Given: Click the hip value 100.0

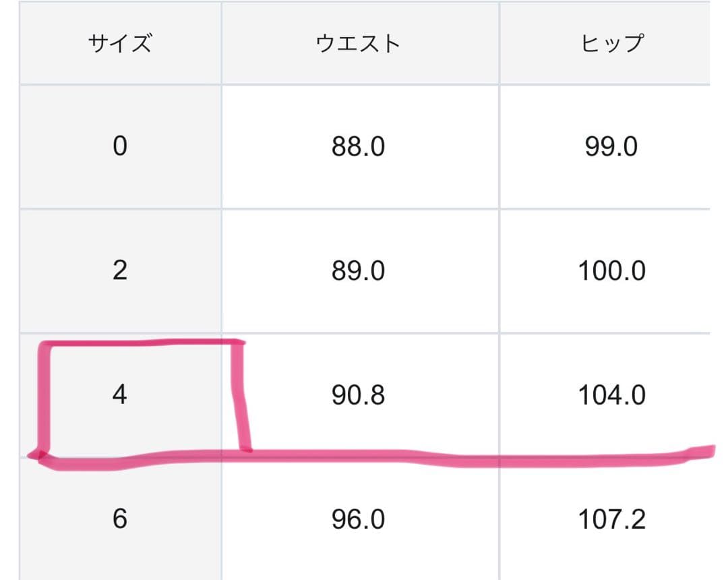Looking at the screenshot, I should (611, 271).
